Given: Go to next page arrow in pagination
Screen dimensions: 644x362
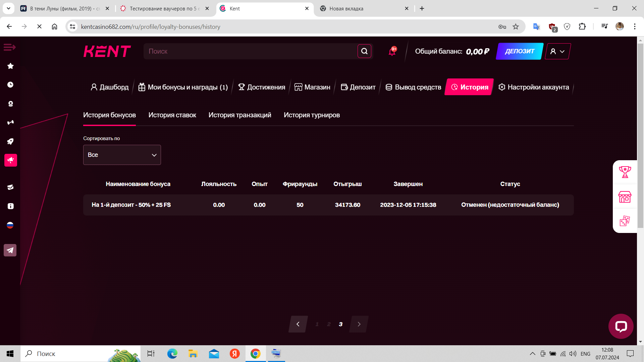Looking at the screenshot, I should pos(359,324).
